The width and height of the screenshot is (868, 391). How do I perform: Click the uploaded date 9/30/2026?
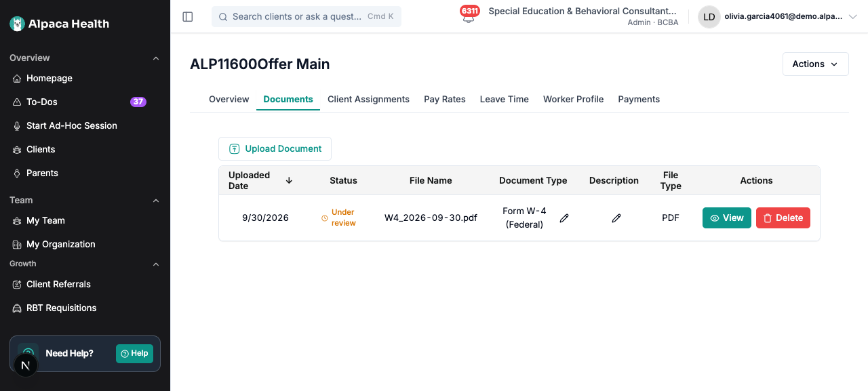click(x=265, y=218)
